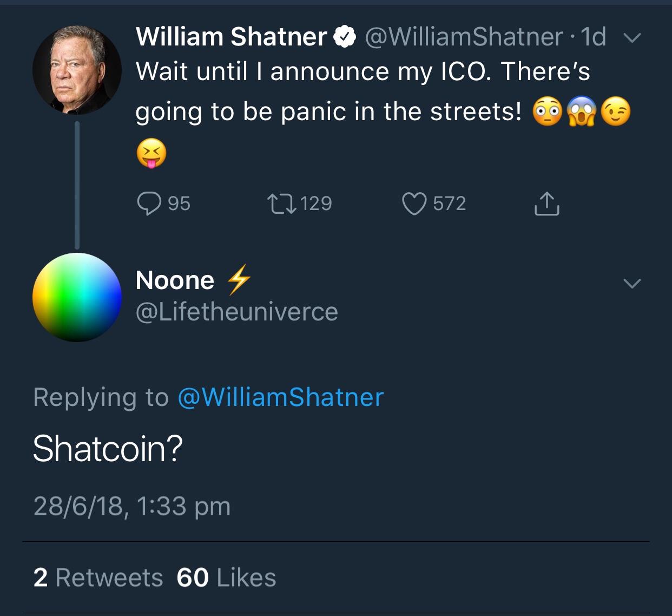The width and height of the screenshot is (672, 616).
Task: View the 2 Retweets list
Action: [x=98, y=578]
